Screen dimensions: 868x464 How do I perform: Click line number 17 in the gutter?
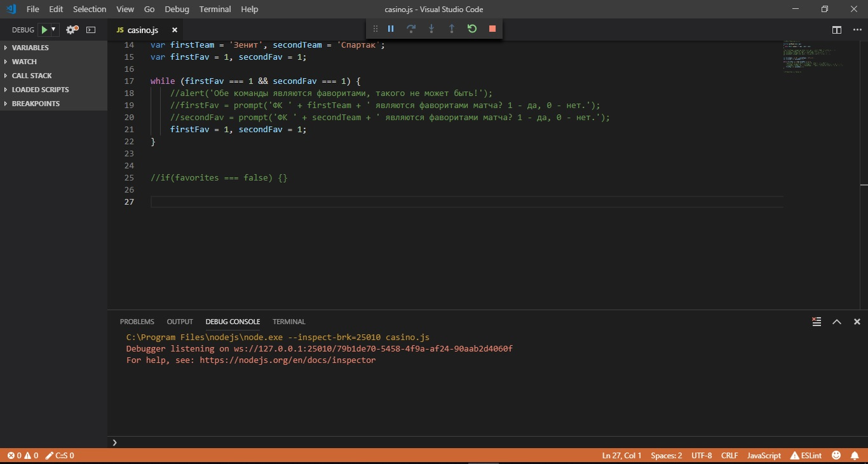tap(129, 81)
